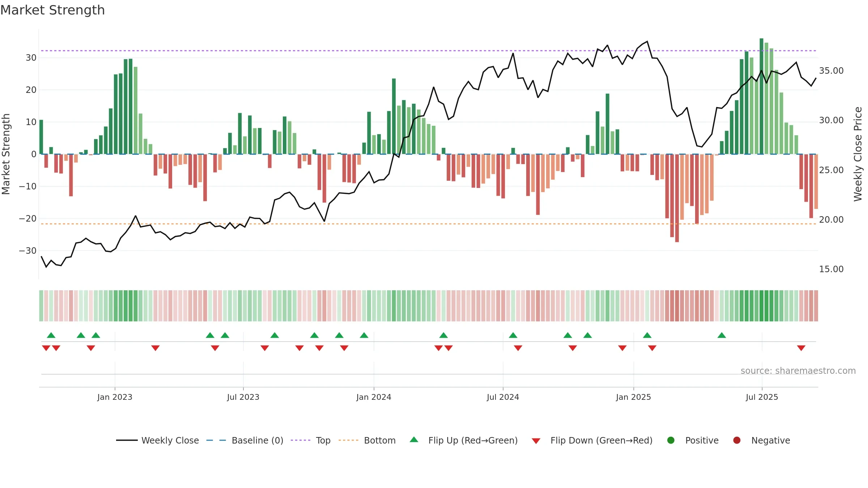The width and height of the screenshot is (868, 488).
Task: Click the Jul 2024 axis label
Action: pos(503,397)
